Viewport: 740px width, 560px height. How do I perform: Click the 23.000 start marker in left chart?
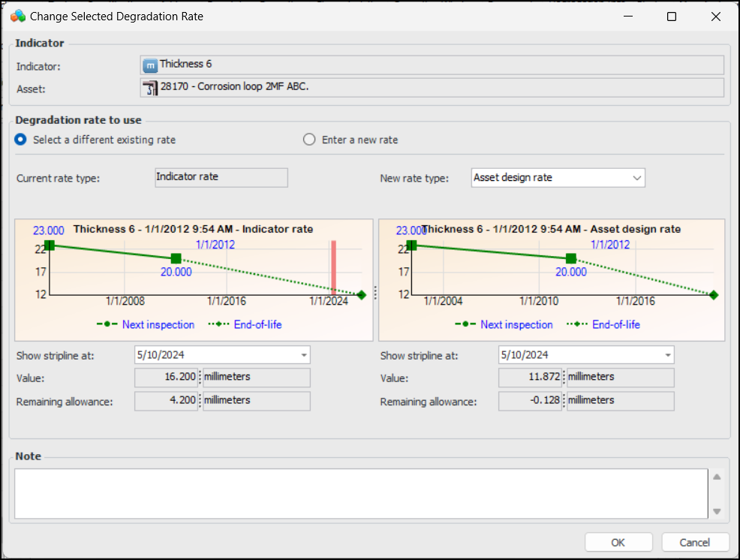pos(50,245)
